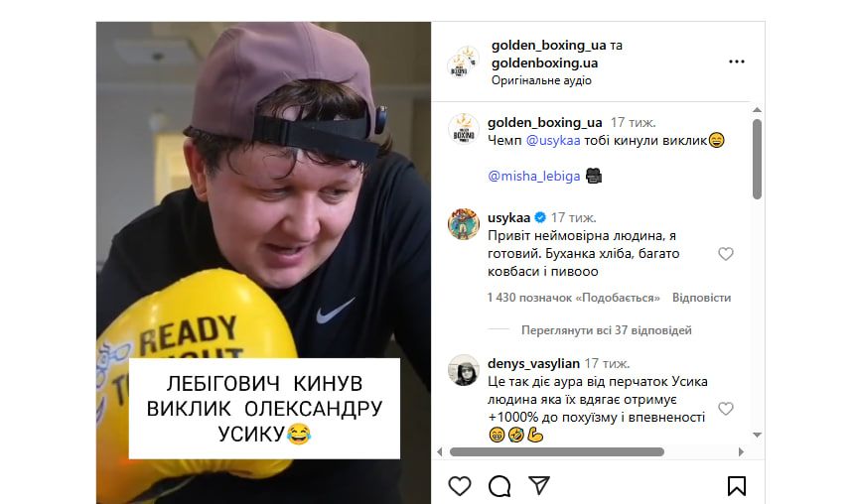Screen dimensions: 854x504
Task: Open the @usykaa mention in caption
Action: tap(553, 141)
